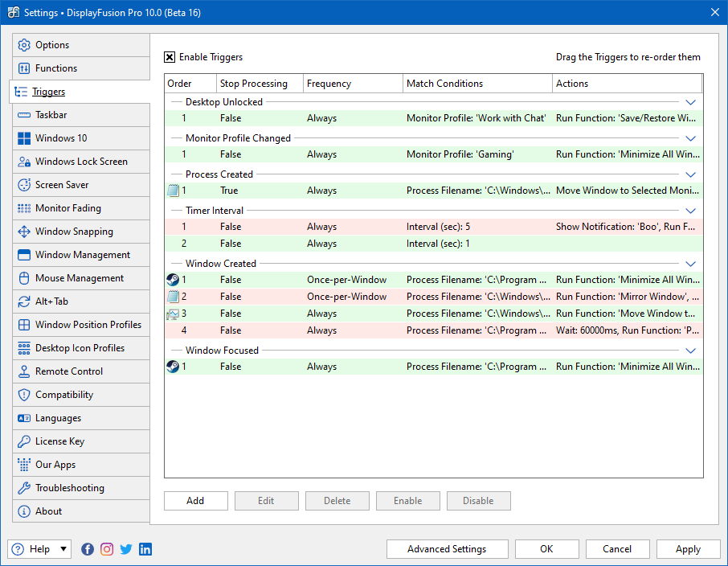Image resolution: width=728 pixels, height=566 pixels.
Task: Click the Windows 10 logo icon
Action: pos(23,138)
